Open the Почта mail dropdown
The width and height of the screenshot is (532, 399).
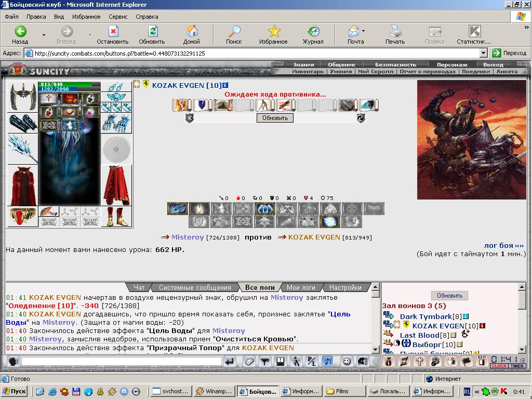click(363, 31)
